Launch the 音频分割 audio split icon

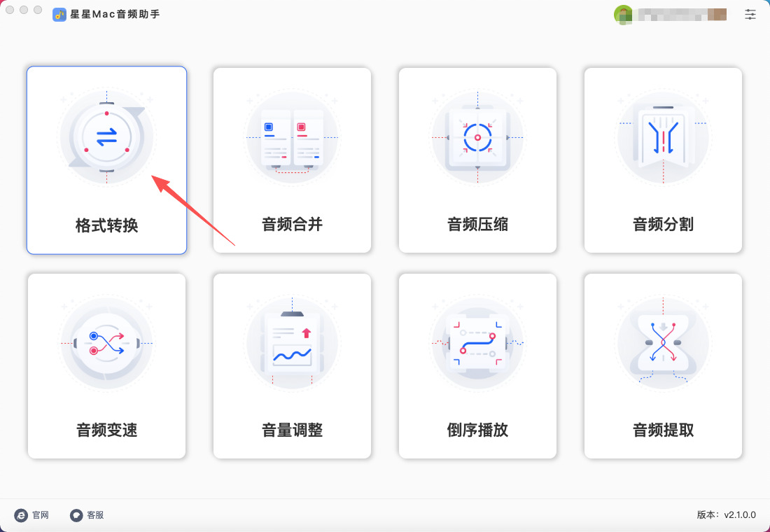tap(663, 136)
